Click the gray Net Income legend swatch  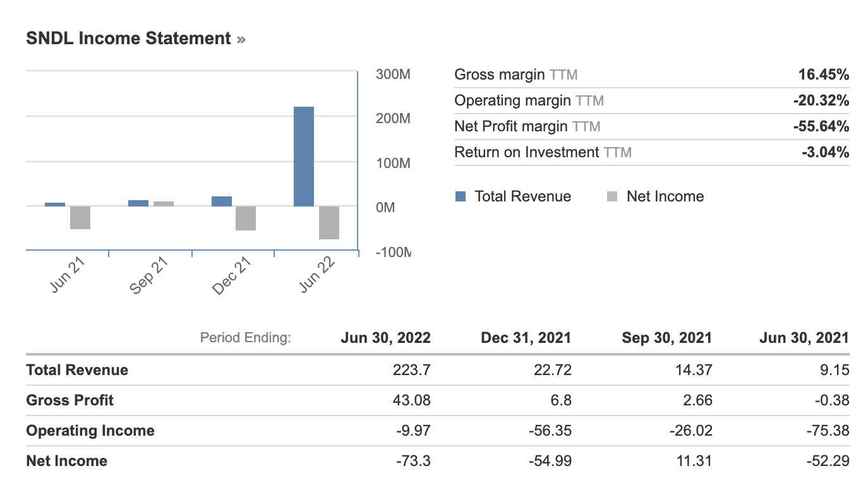point(612,196)
